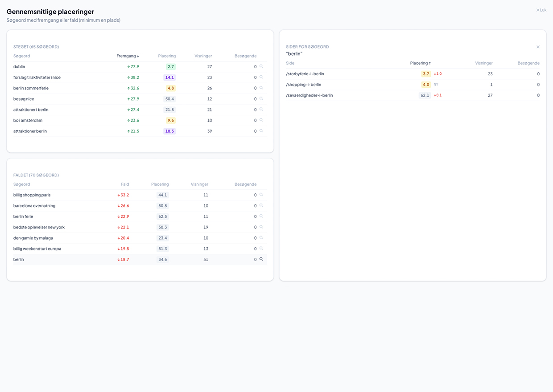Close the "Sider for søgeord" panel
This screenshot has width=553, height=392.
point(538,47)
